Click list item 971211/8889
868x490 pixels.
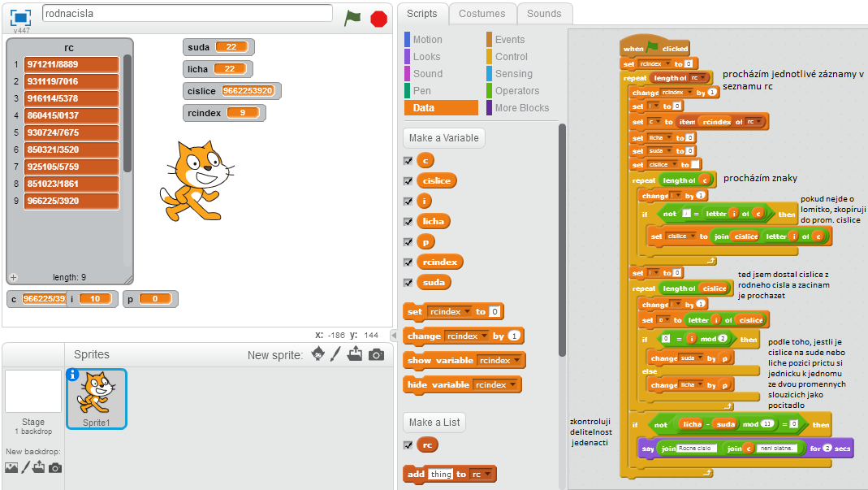point(71,64)
